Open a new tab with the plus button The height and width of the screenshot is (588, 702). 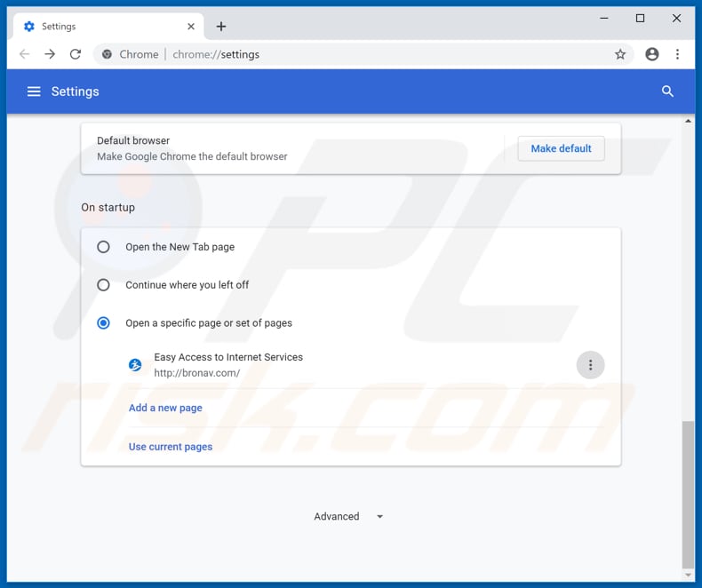pyautogui.click(x=221, y=27)
